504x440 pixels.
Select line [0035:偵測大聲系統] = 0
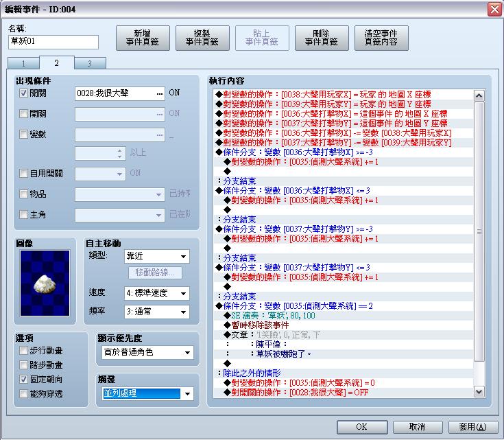coord(344,383)
